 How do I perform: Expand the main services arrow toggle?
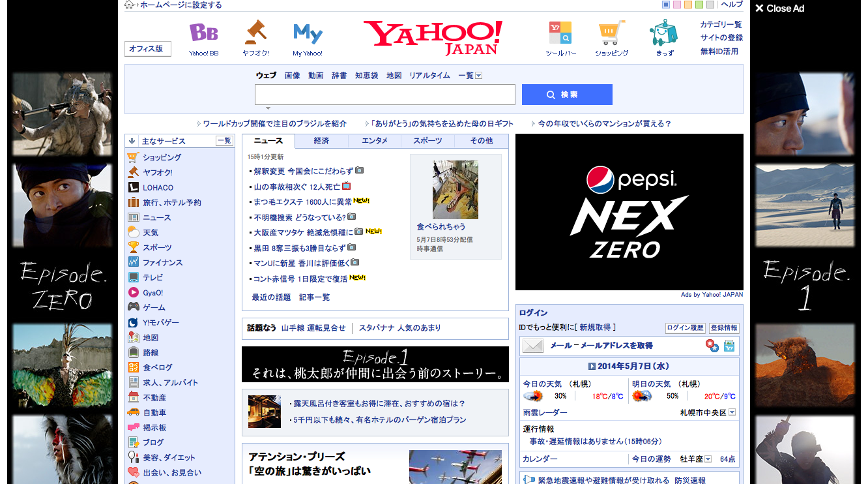pos(132,141)
